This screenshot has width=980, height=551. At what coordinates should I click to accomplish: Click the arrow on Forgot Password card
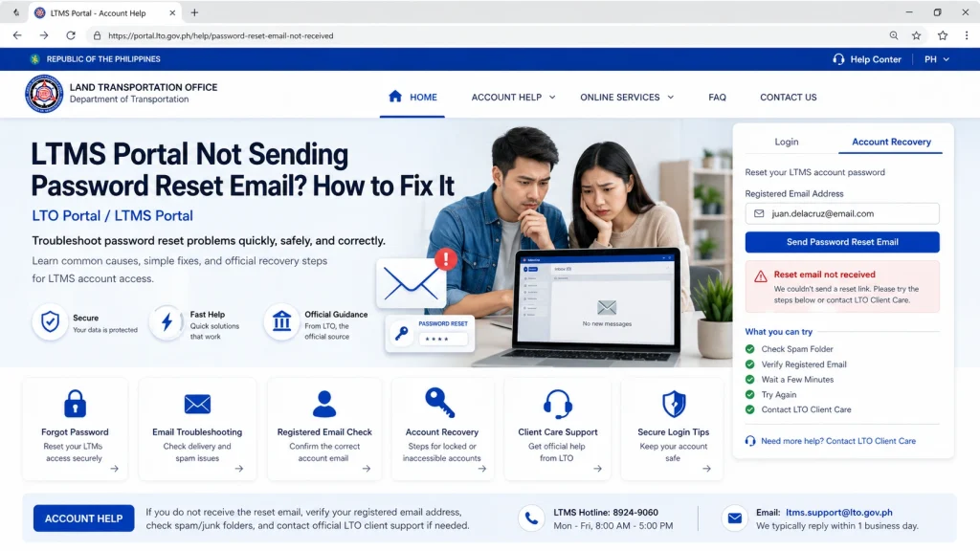(115, 469)
